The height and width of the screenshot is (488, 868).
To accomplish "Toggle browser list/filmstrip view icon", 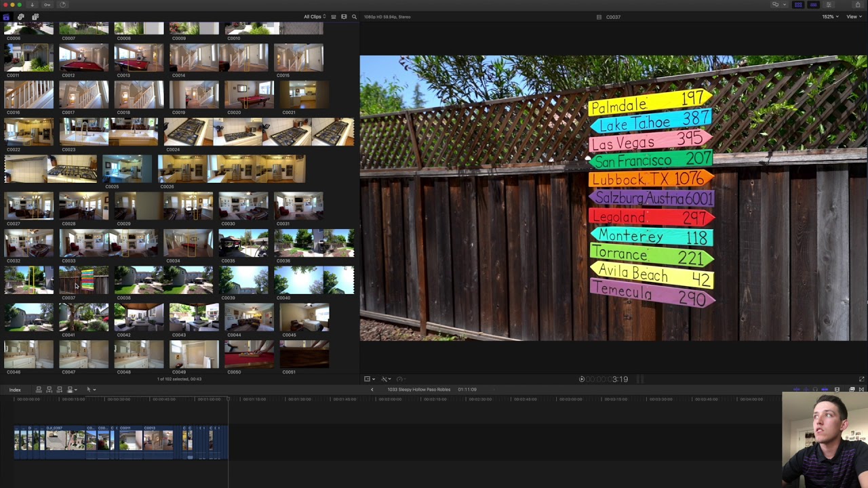I will click(333, 17).
